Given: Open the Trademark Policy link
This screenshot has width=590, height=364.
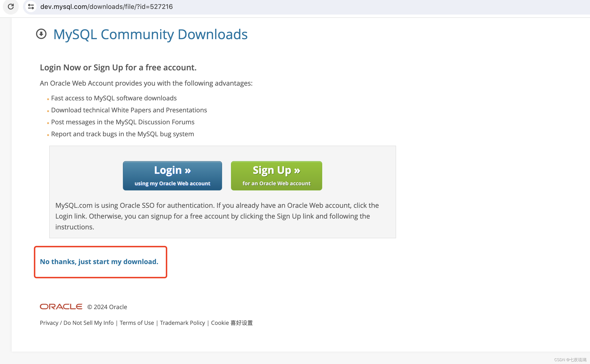Looking at the screenshot, I should coord(182,322).
